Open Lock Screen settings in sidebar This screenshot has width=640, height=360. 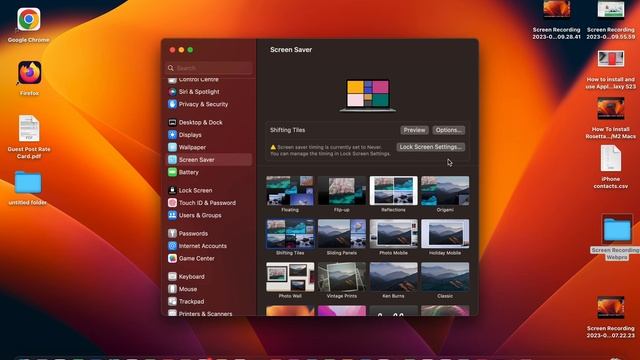[209, 190]
